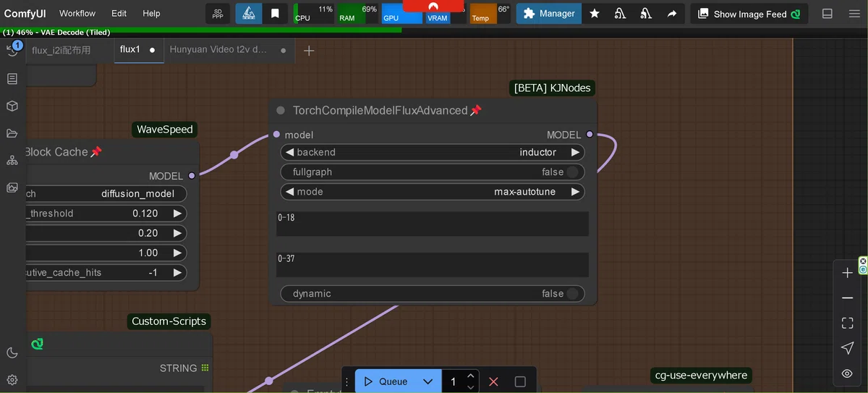
Task: Click the blue ship logo toolbar icon
Action: point(248,14)
